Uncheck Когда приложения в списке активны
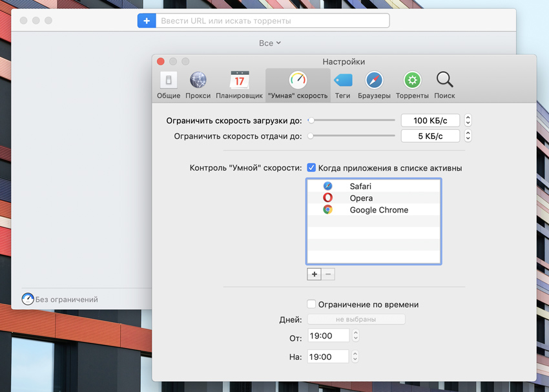 (311, 168)
